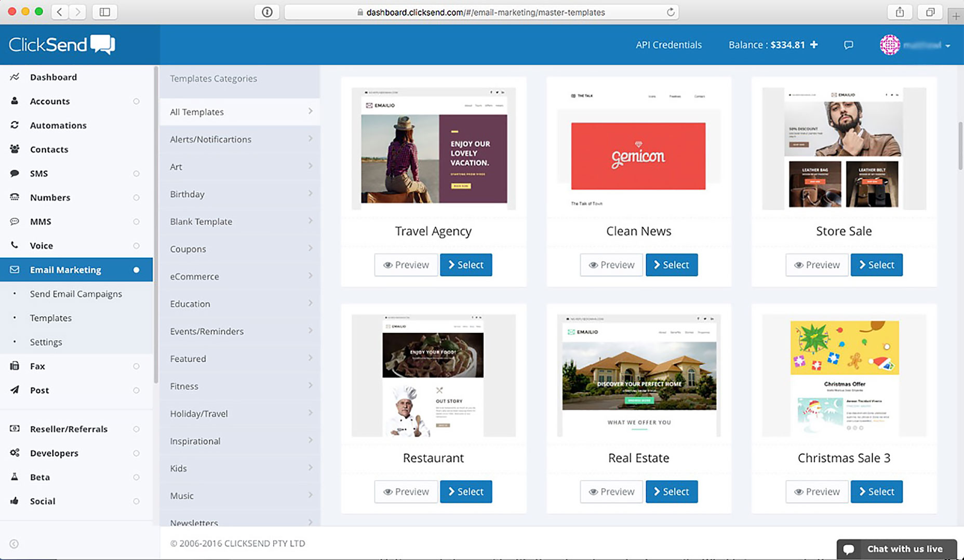Screen dimensions: 964x560
Task: Toggle the Developers submenu circle indicator
Action: pos(136,453)
